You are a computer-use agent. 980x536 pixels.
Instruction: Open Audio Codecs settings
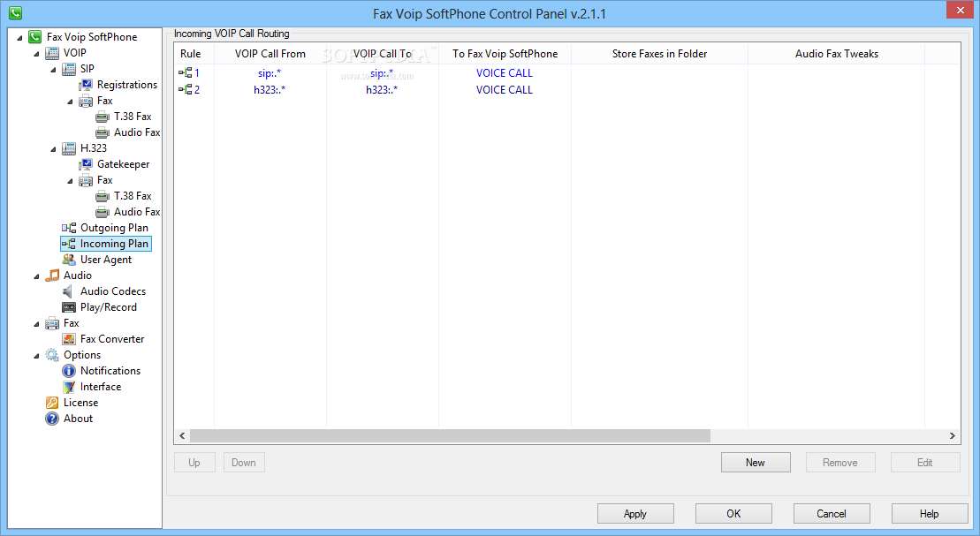click(112, 291)
